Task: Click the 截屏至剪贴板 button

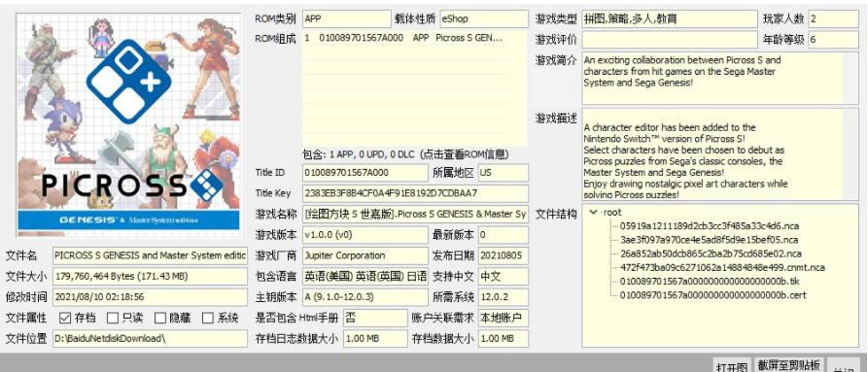Action: (x=789, y=365)
